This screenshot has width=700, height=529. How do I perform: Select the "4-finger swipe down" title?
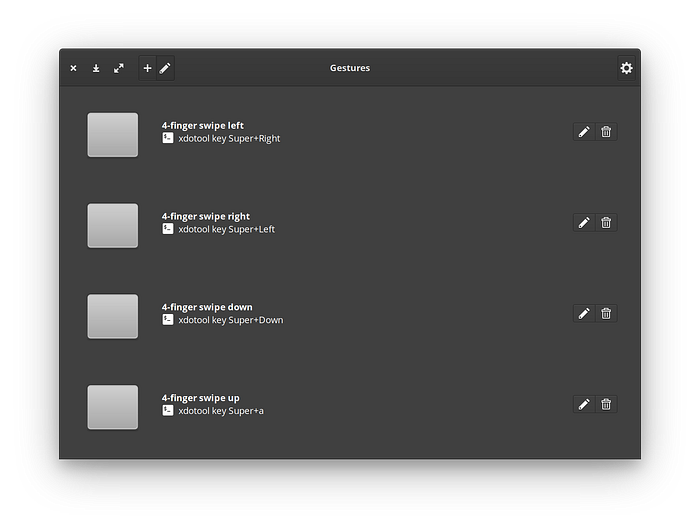pos(207,307)
